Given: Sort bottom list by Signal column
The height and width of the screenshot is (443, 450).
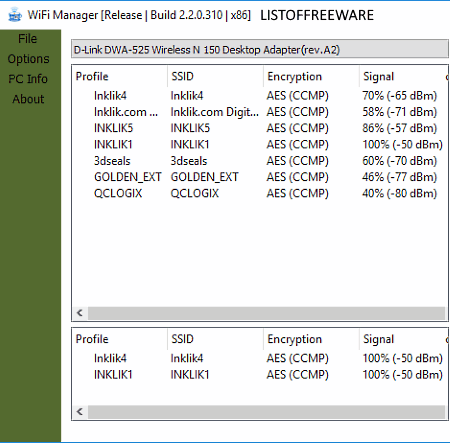Looking at the screenshot, I should (x=402, y=339).
